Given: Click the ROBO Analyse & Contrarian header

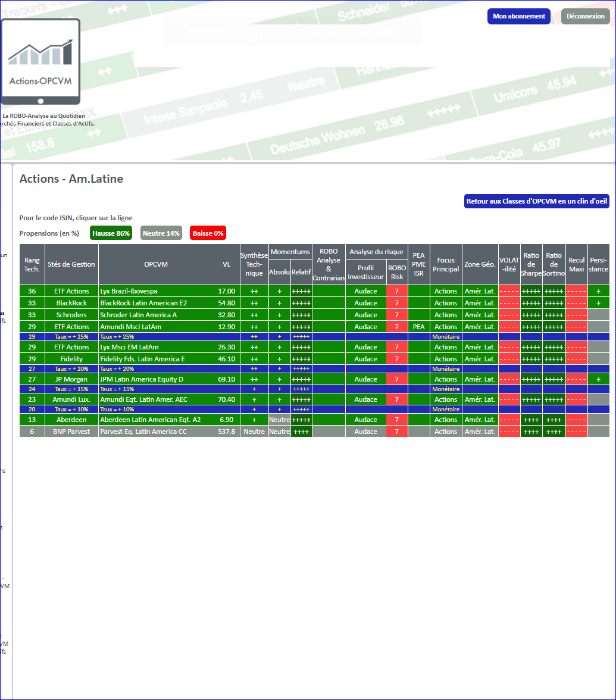Looking at the screenshot, I should tap(329, 264).
